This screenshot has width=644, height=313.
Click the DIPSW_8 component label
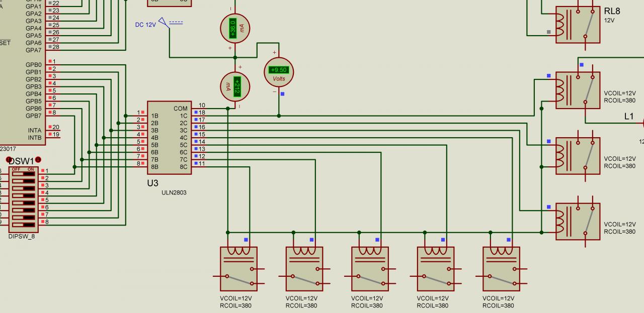coord(22,236)
